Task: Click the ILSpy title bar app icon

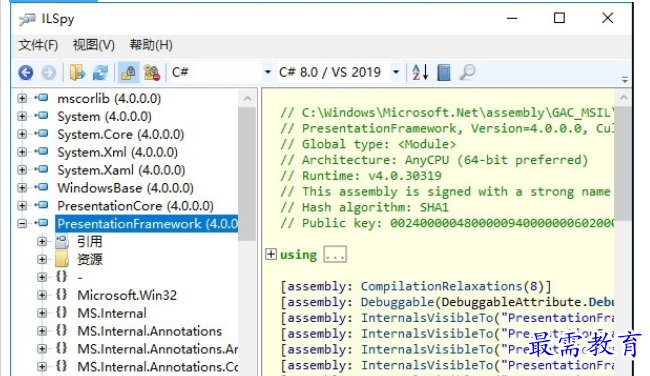Action: (x=27, y=19)
